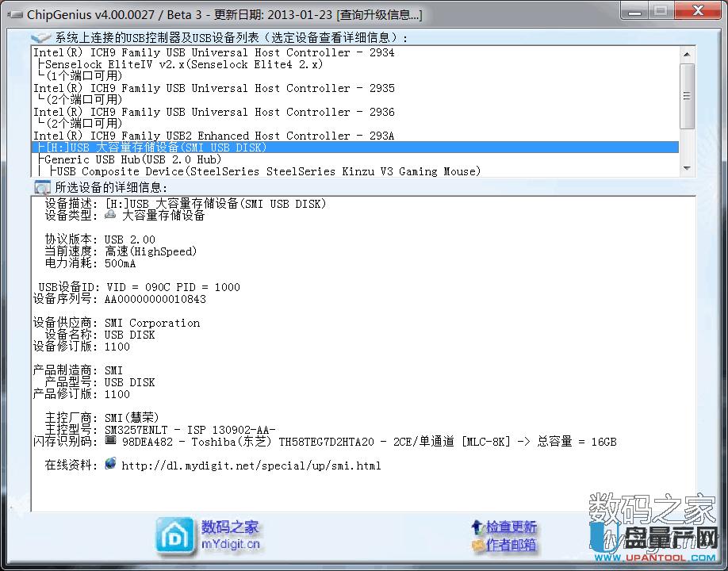Screen dimensions: 728x571
Task: Click the device list scrollbar up arrow
Action: pos(688,53)
